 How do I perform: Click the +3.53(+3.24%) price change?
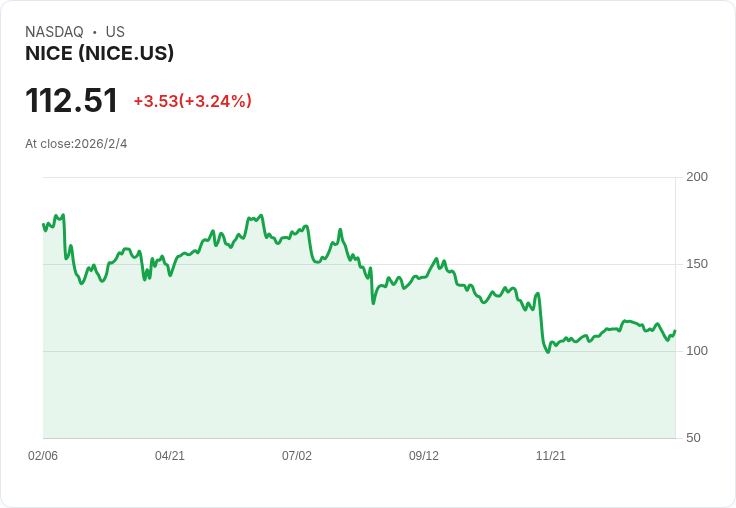point(192,101)
